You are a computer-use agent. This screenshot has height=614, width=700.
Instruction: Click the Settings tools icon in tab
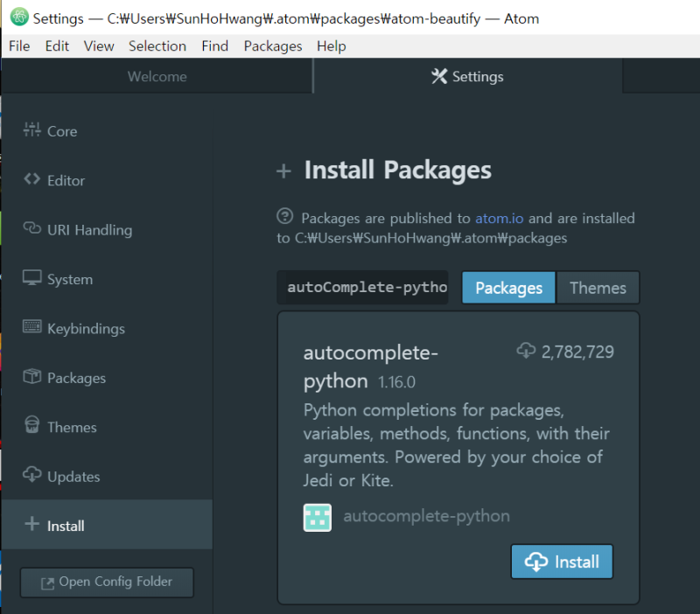[x=439, y=76]
